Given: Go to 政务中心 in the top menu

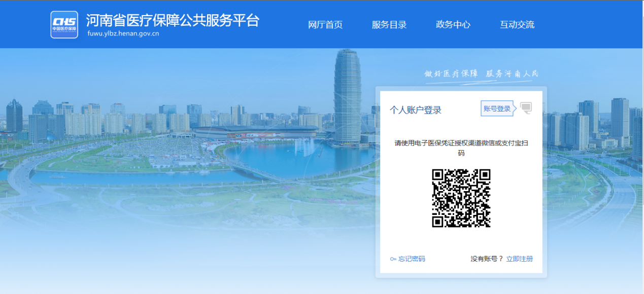Looking at the screenshot, I should 453,25.
